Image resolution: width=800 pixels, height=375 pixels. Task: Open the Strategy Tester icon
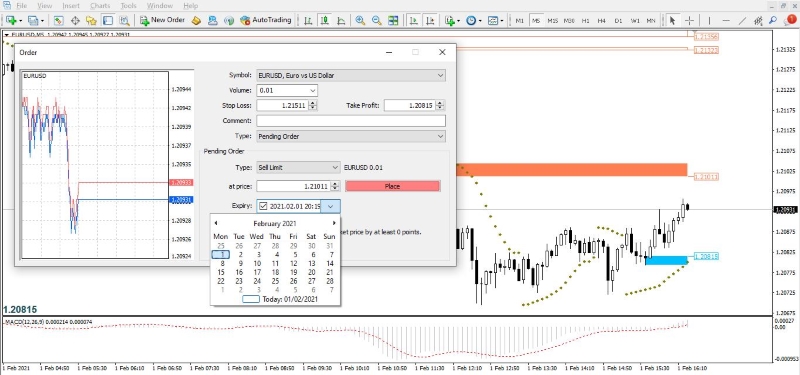[x=124, y=20]
